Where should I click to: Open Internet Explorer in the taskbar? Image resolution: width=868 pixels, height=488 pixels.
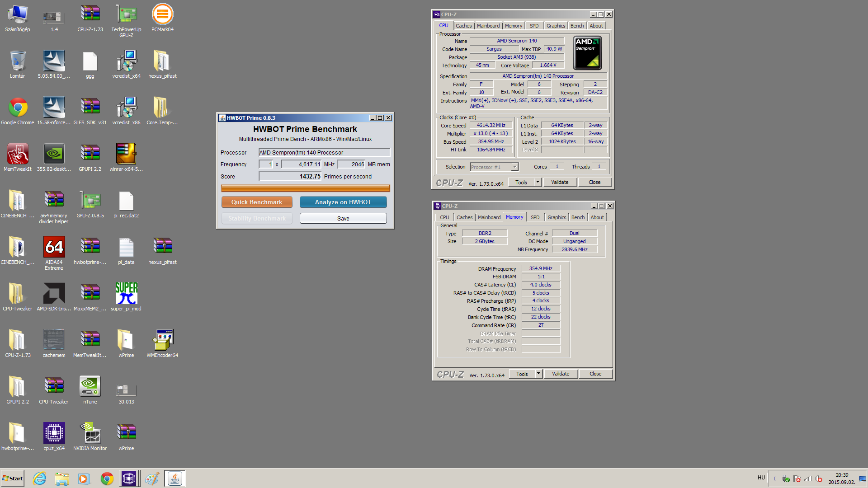pyautogui.click(x=40, y=479)
